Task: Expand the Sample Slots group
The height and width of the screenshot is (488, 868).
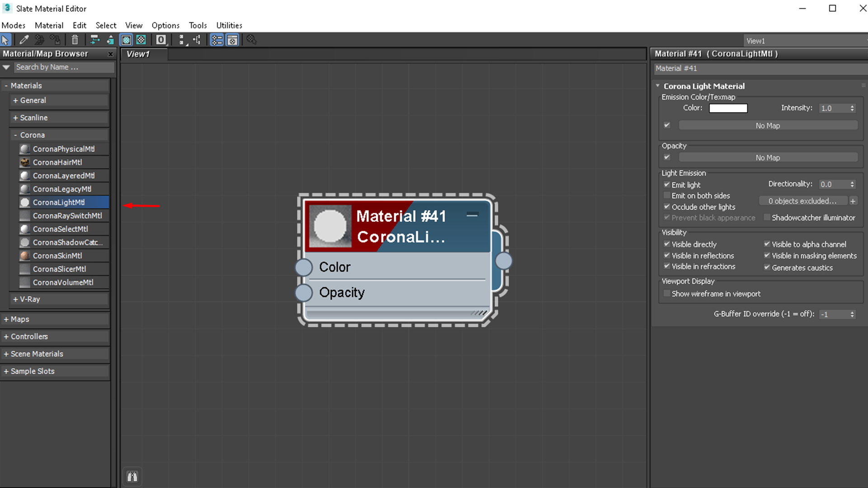Action: 55,371
